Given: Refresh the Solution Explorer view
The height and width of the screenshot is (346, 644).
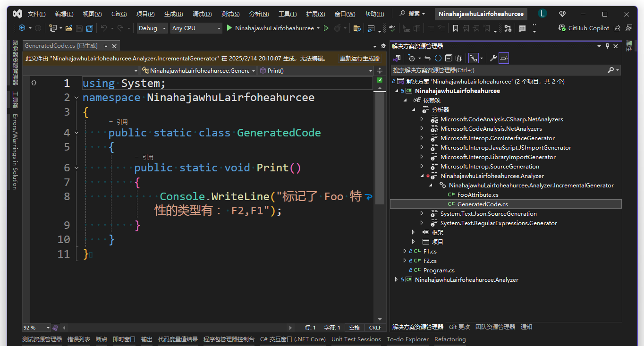Looking at the screenshot, I should 438,58.
